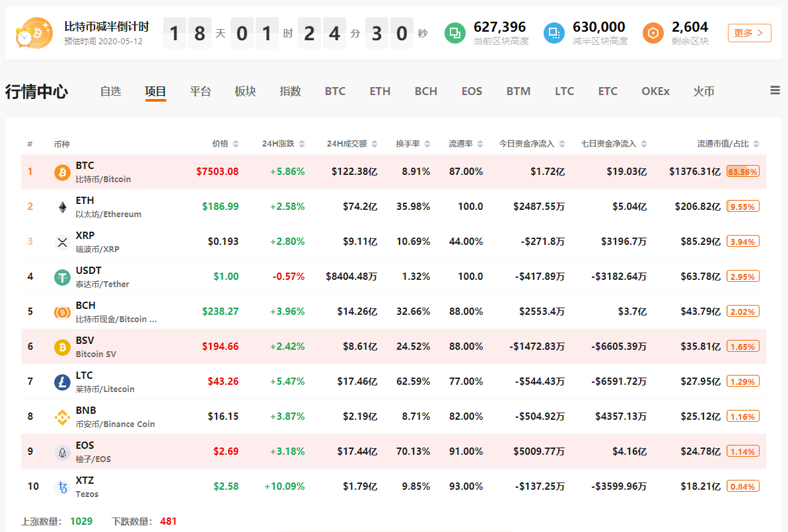
Task: Click the BNB Binance Coin logo
Action: pyautogui.click(x=62, y=417)
